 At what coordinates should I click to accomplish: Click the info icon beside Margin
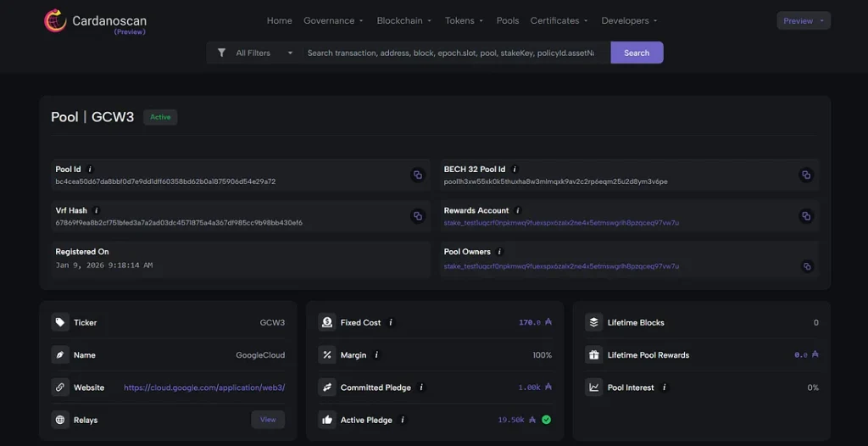[376, 354]
